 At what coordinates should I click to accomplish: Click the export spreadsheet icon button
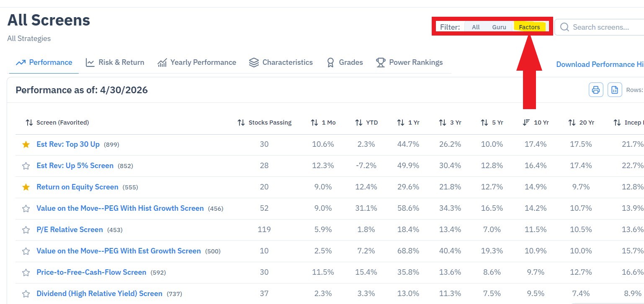coord(615,89)
